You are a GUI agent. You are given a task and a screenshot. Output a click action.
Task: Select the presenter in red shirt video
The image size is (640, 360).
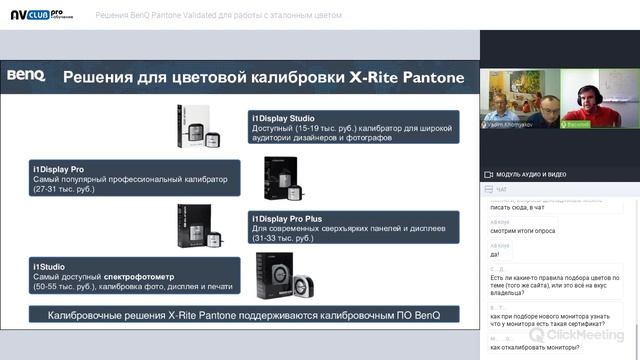600,98
